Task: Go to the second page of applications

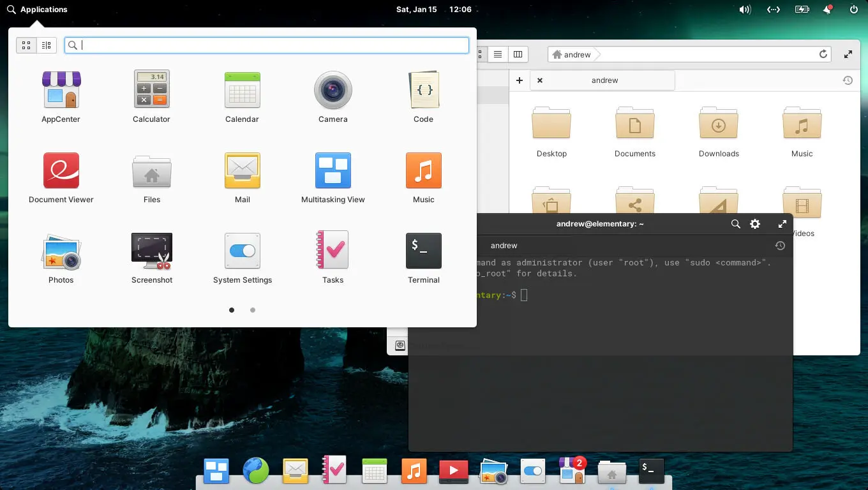Action: (x=253, y=310)
